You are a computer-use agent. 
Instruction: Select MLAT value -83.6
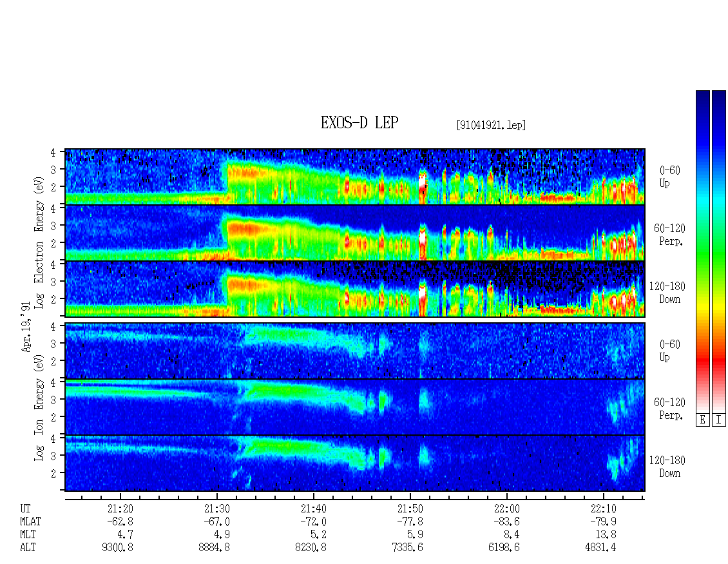pos(506,521)
